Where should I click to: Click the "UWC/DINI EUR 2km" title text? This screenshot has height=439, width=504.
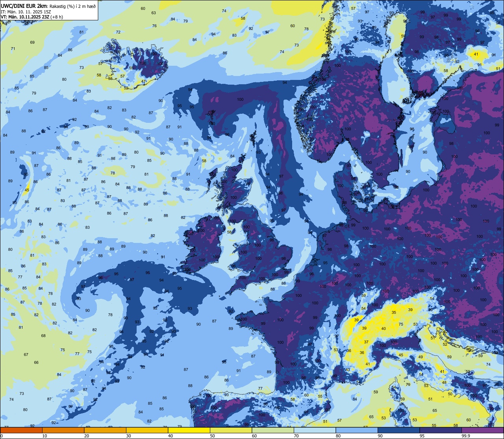24,6
